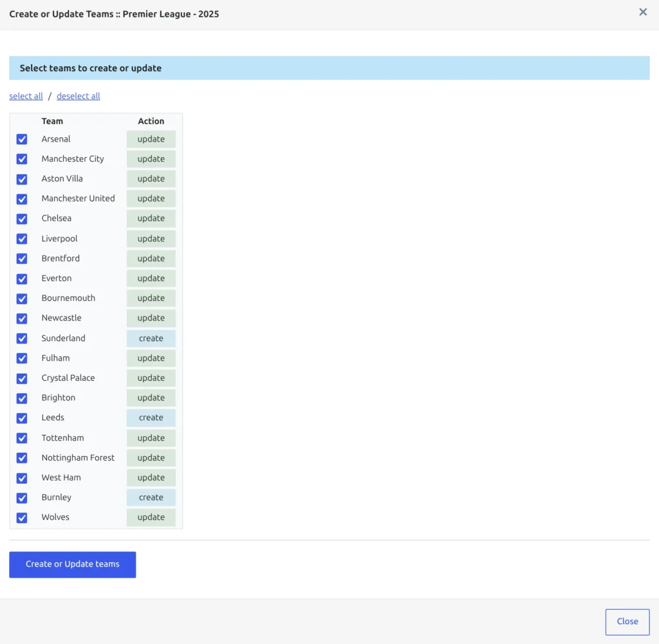This screenshot has height=644, width=659.
Task: Click the Manchester City team name
Action: [73, 159]
